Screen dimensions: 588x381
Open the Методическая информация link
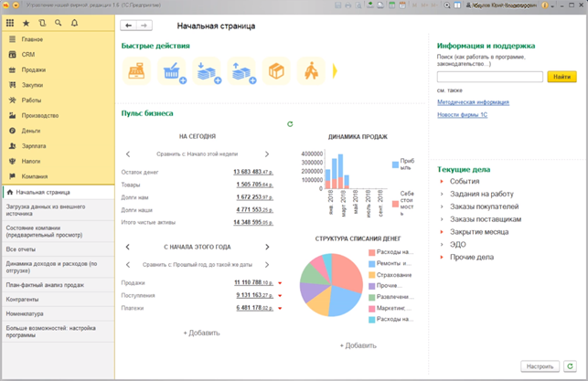click(x=473, y=102)
